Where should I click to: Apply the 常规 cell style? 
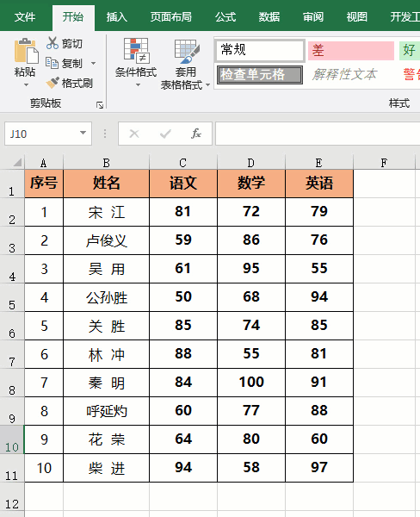(260, 51)
